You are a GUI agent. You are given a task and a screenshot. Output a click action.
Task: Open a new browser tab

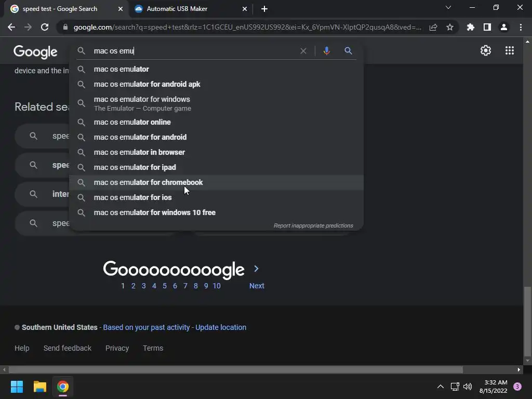(264, 9)
